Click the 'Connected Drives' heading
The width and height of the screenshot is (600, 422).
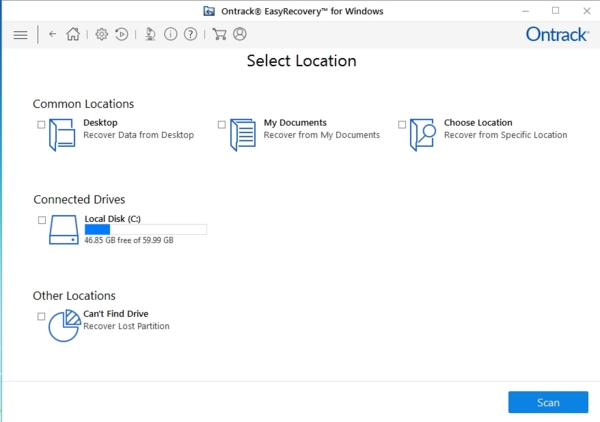coord(79,200)
